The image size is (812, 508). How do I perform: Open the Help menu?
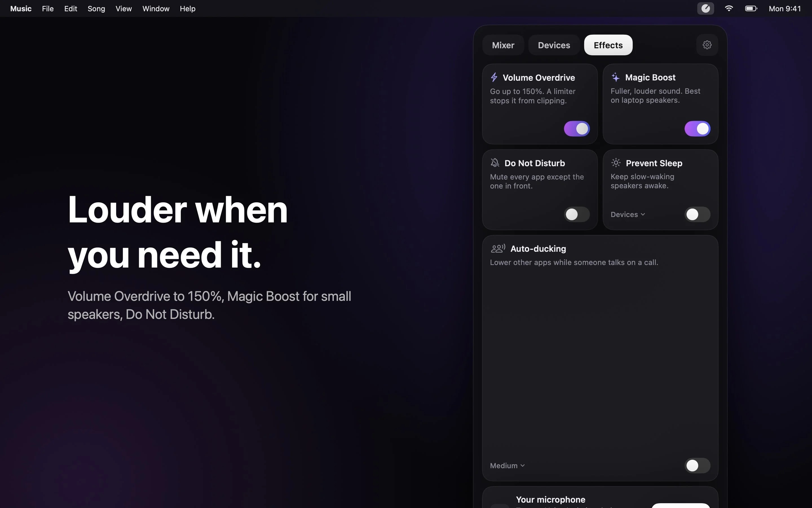187,9
